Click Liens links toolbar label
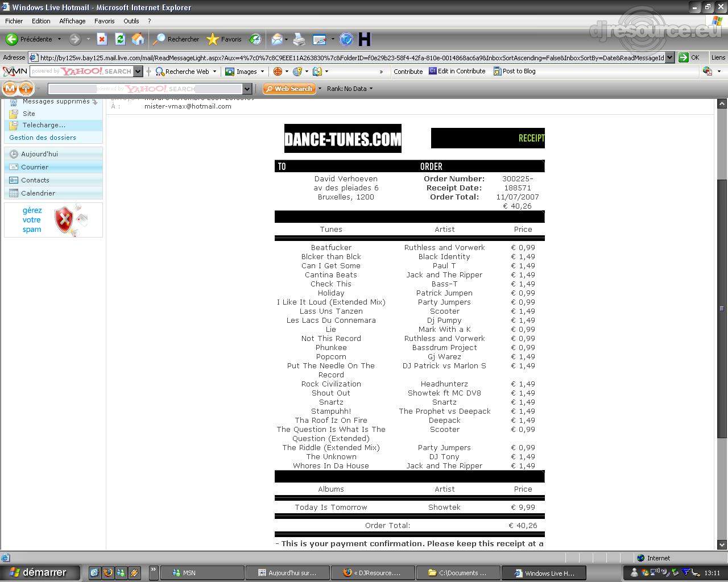 point(718,57)
